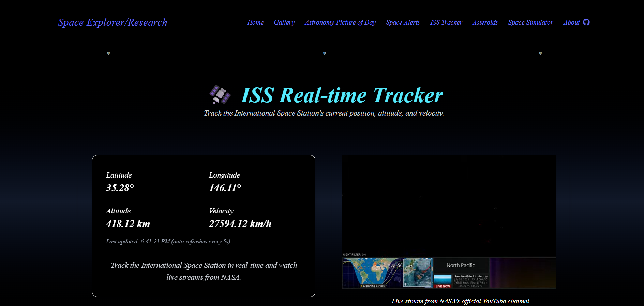Screen dimensions: 644x306
Task: Click the Live stream from NASA caption
Action: (x=461, y=301)
